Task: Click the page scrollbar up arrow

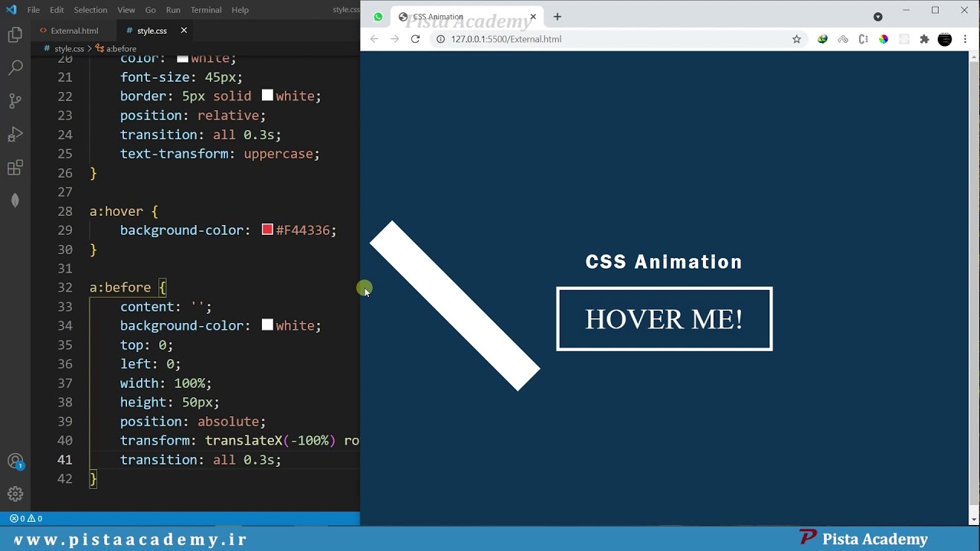Action: [x=974, y=56]
